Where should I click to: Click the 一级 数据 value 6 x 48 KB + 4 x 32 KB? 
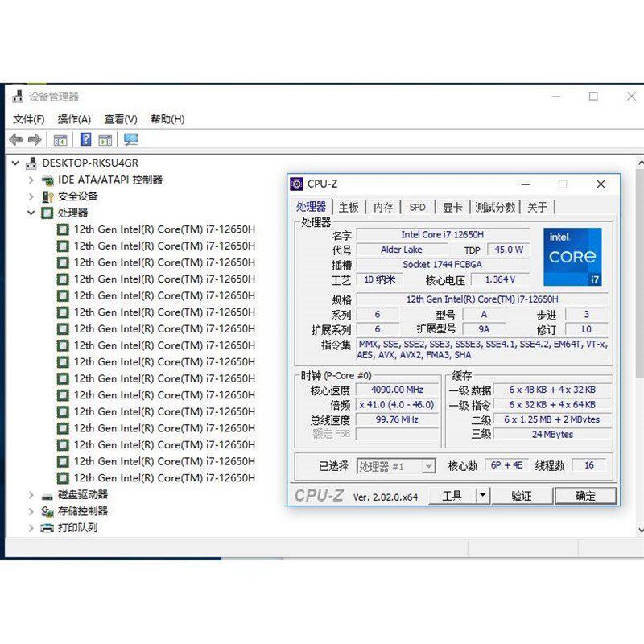tap(552, 390)
